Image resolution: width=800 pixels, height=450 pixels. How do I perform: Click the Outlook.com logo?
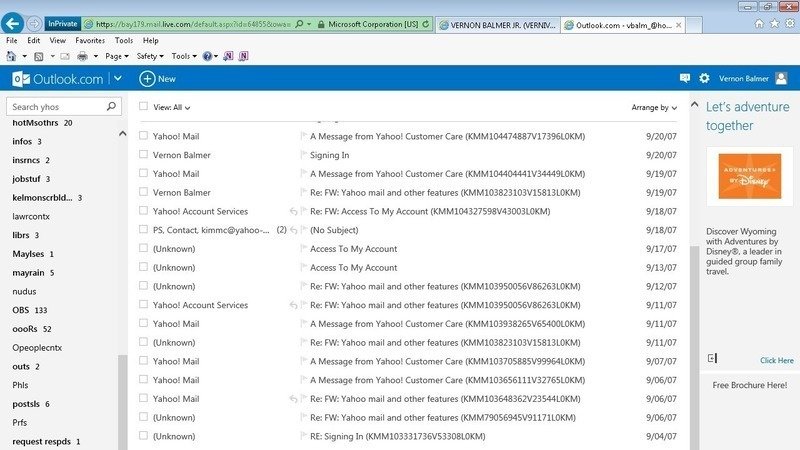58,79
